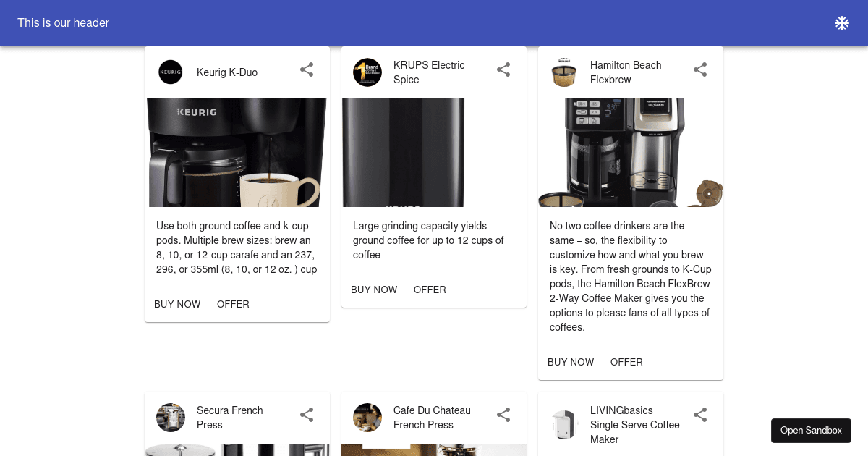Click the snowflake icon in the header
Screen dimensions: 868x456
coord(842,23)
